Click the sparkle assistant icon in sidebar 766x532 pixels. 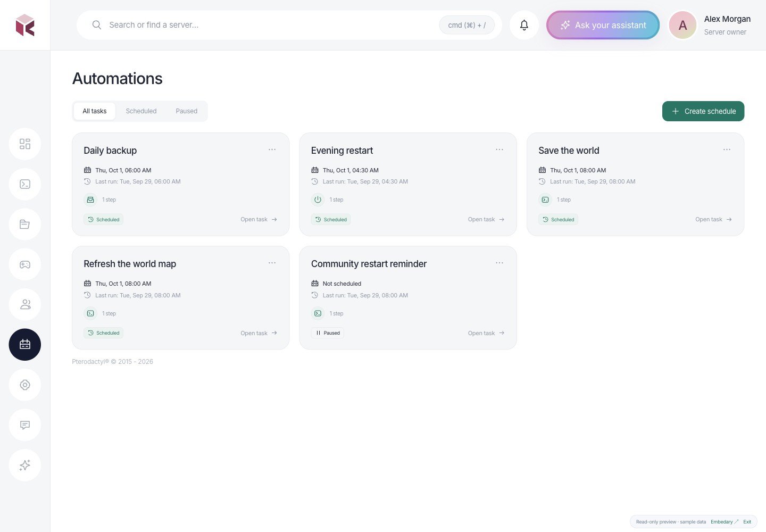tap(25, 465)
